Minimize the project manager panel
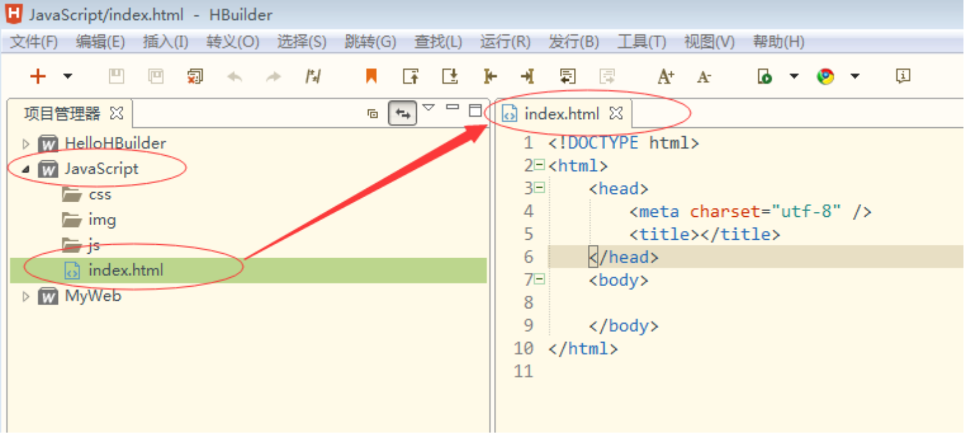Image resolution: width=980 pixels, height=435 pixels. click(452, 107)
